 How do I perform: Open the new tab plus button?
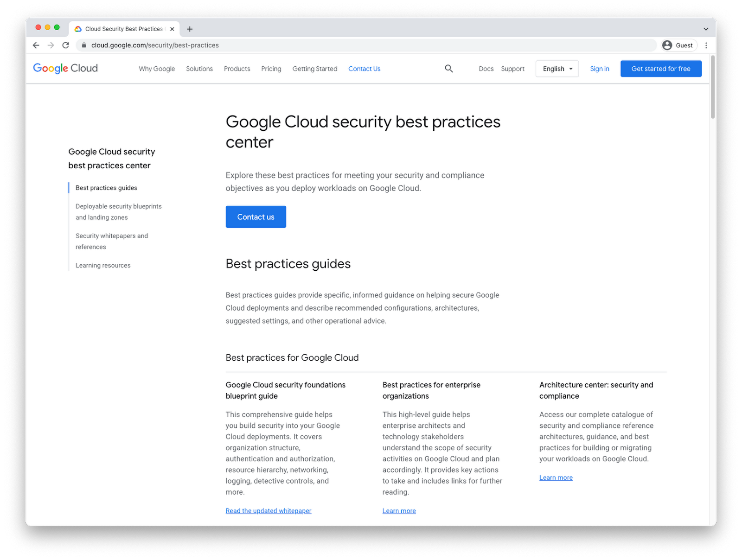coord(190,29)
